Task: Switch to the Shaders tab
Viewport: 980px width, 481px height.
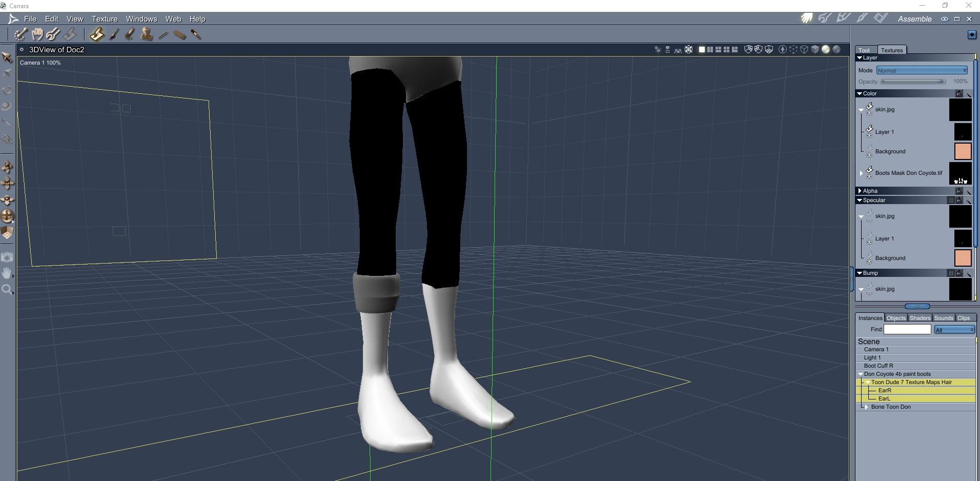Action: [x=920, y=318]
